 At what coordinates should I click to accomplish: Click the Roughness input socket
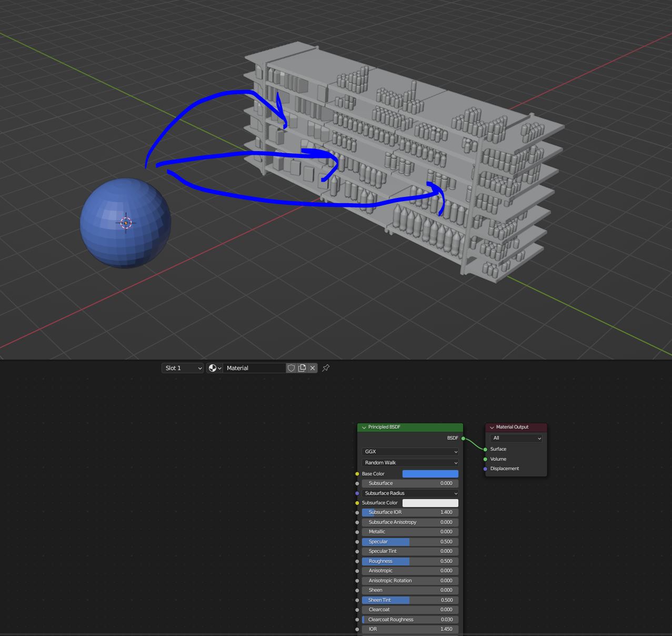pyautogui.click(x=357, y=561)
